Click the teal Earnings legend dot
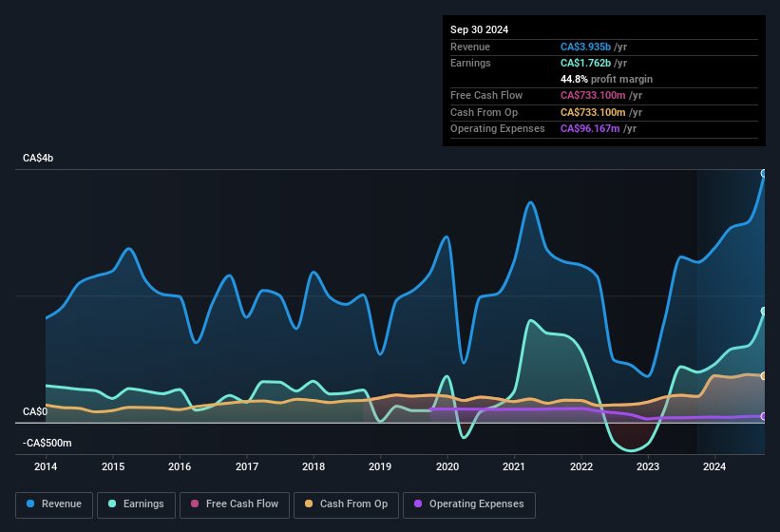This screenshot has width=780, height=532. point(113,504)
